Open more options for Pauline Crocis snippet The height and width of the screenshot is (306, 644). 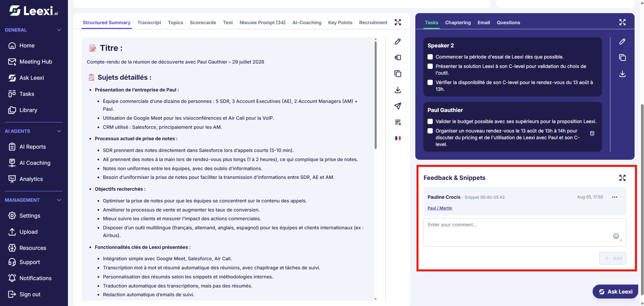pyautogui.click(x=615, y=197)
